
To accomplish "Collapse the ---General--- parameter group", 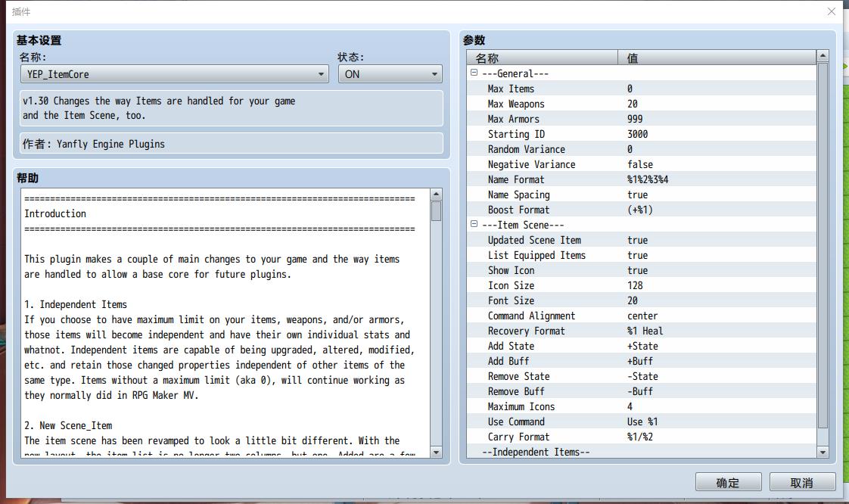I will click(474, 73).
